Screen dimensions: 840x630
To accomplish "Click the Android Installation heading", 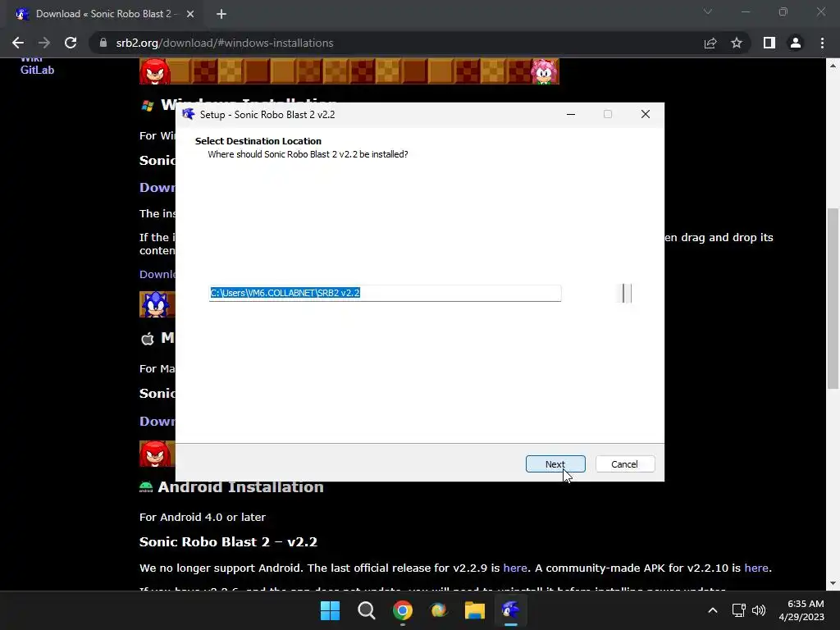I will [240, 487].
